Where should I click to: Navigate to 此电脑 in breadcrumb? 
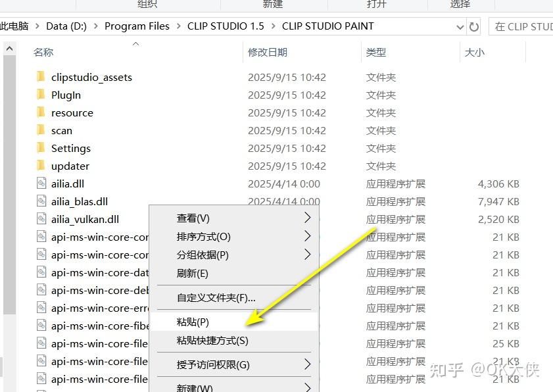pos(14,26)
